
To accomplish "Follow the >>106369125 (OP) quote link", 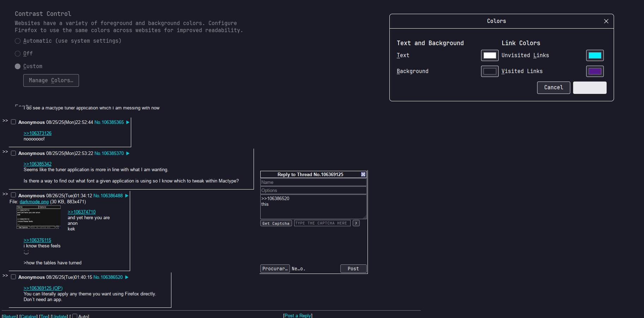I will (43, 288).
